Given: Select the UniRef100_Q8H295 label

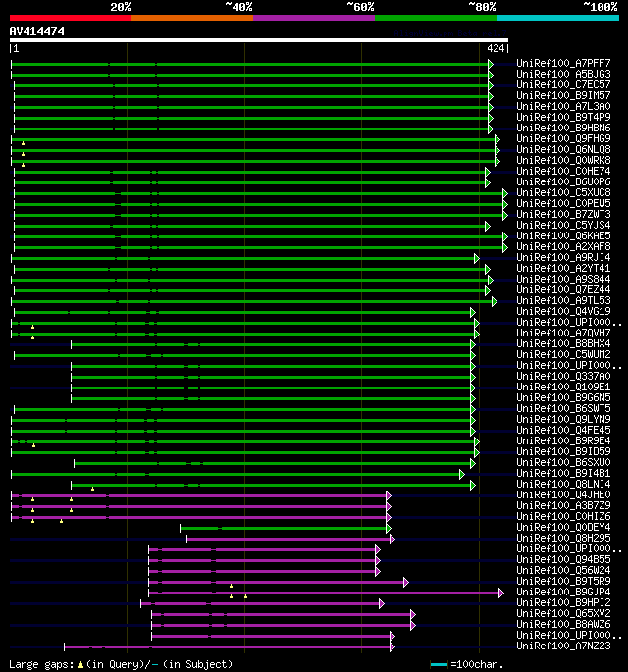Looking at the screenshot, I should (563, 538).
